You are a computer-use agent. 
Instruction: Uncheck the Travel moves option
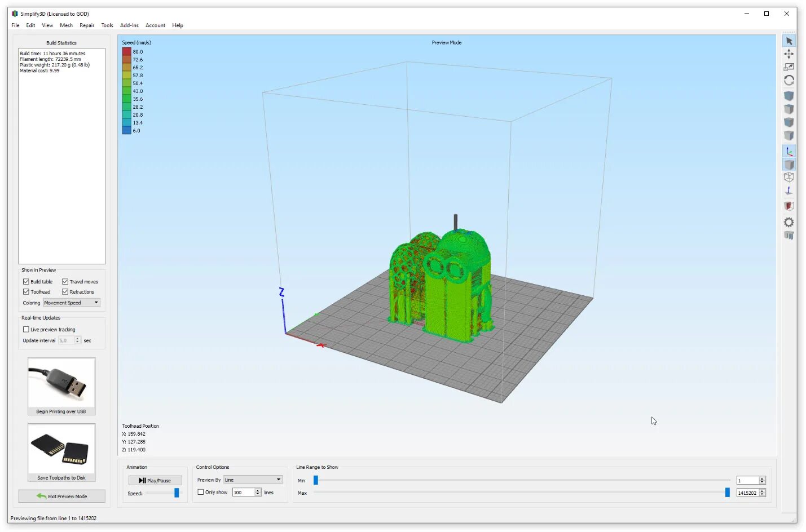[66, 281]
